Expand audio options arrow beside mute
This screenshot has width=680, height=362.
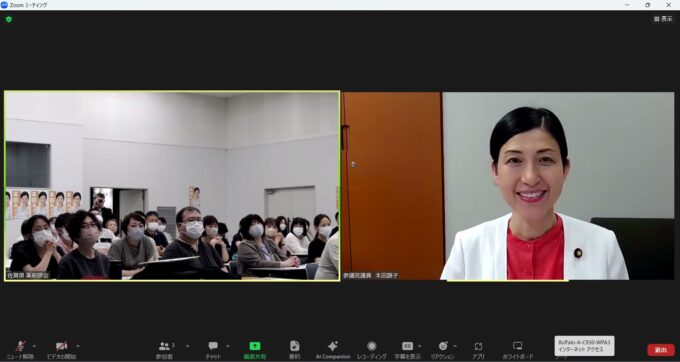34,346
